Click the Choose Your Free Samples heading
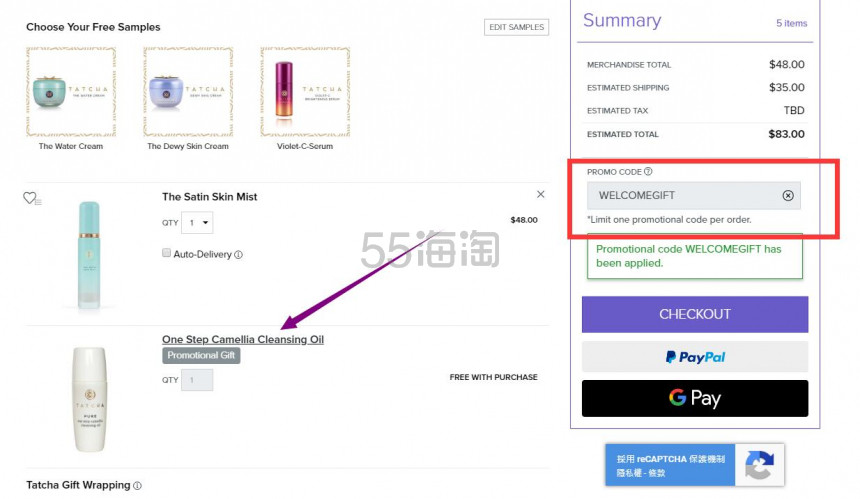860x499 pixels. coord(93,27)
